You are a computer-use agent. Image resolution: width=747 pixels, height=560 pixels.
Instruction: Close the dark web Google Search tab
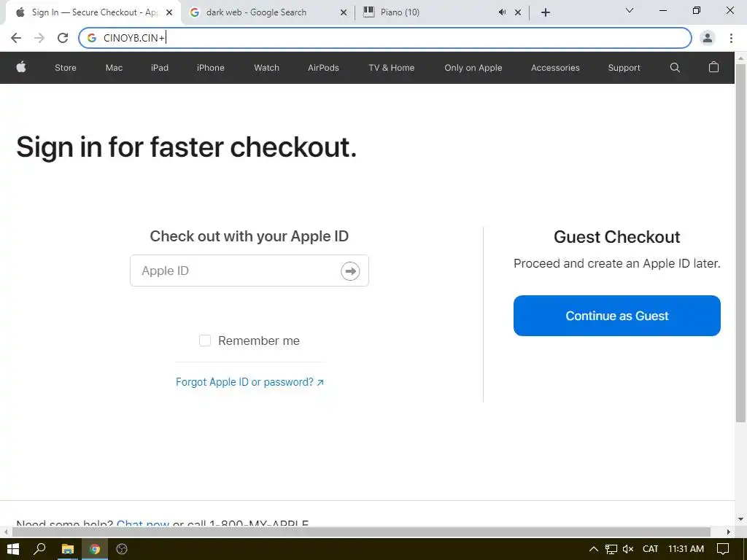(344, 12)
